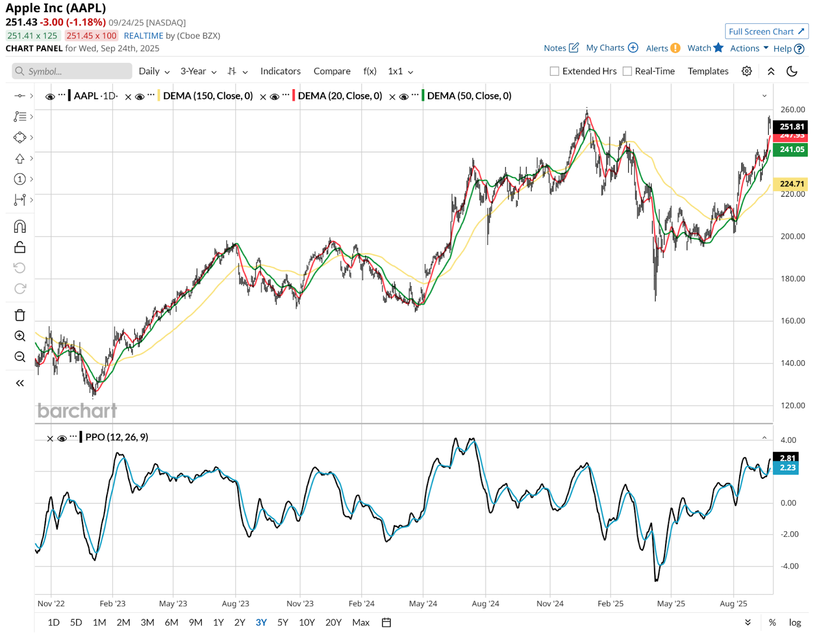Open the Daily frequency dropdown

[x=154, y=71]
